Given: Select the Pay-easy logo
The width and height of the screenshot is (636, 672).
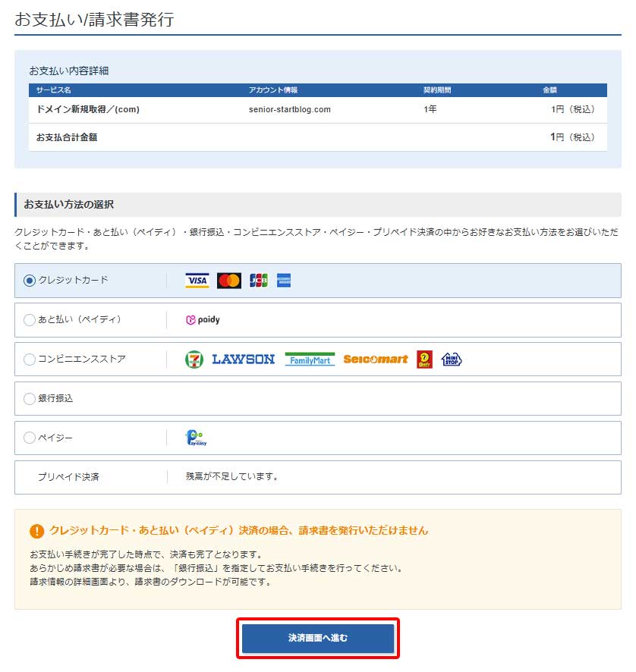Looking at the screenshot, I should tap(195, 438).
